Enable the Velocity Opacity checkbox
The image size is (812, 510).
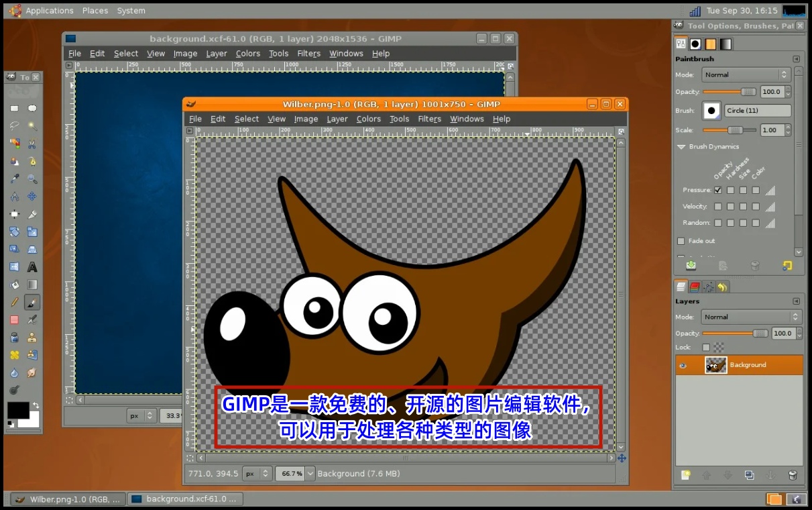(718, 207)
